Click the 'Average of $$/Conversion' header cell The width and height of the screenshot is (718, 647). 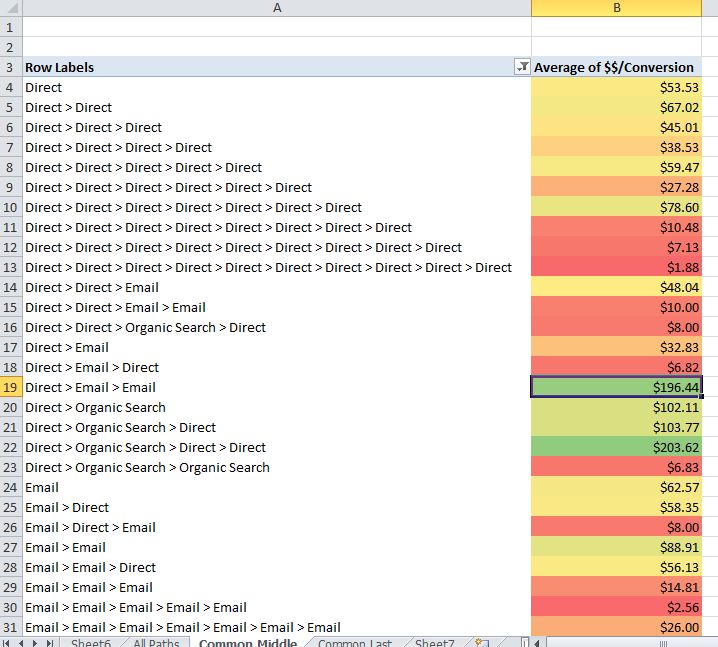pos(614,67)
